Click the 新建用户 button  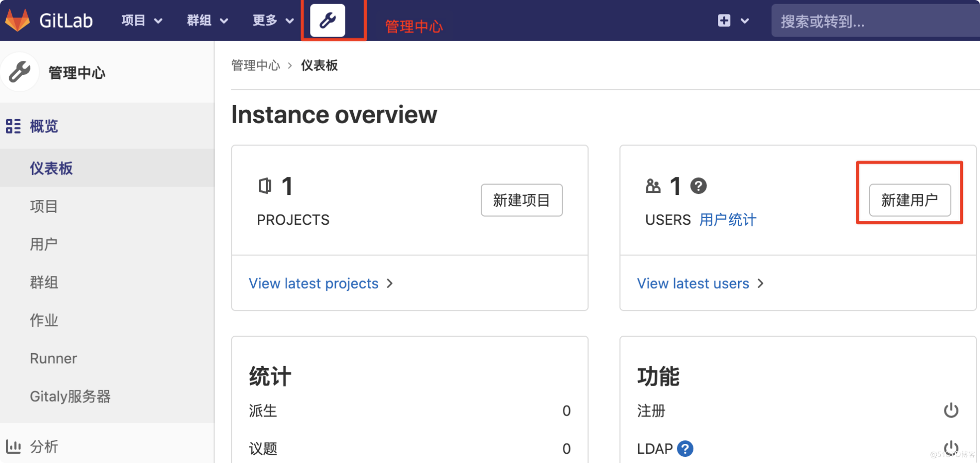coord(910,200)
